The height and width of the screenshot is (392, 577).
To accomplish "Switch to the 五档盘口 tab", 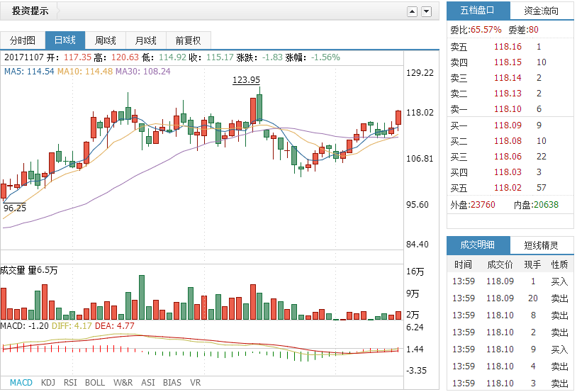I will click(478, 11).
